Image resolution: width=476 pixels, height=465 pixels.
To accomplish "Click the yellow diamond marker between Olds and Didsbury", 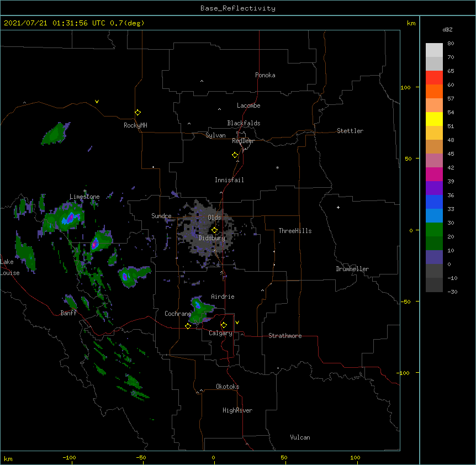I will (214, 230).
